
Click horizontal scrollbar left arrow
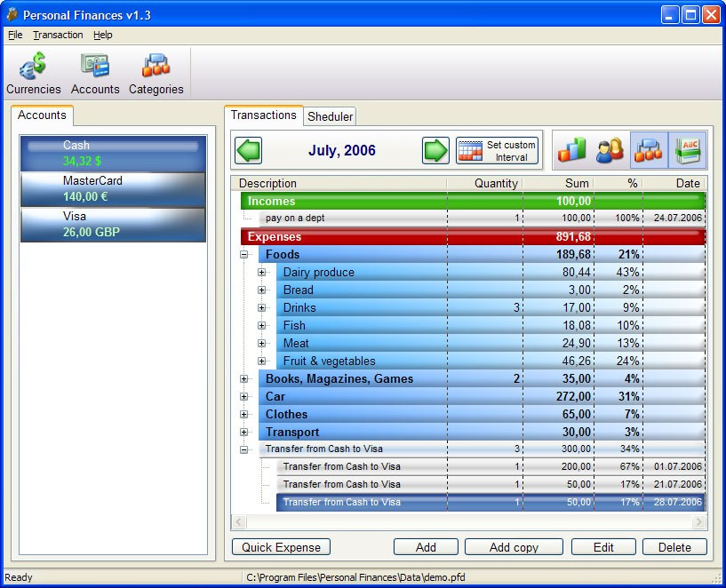239,522
